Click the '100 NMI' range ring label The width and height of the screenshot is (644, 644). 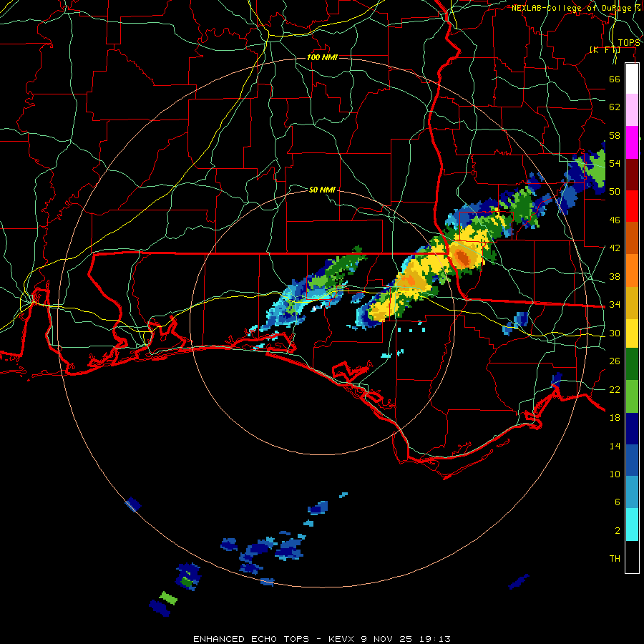pyautogui.click(x=322, y=57)
